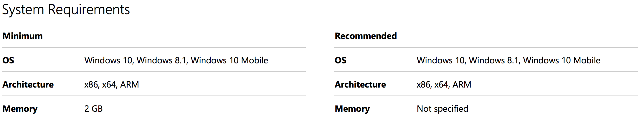Click the word ARM in the Recommended column
This screenshot has width=644, height=135.
(x=462, y=85)
